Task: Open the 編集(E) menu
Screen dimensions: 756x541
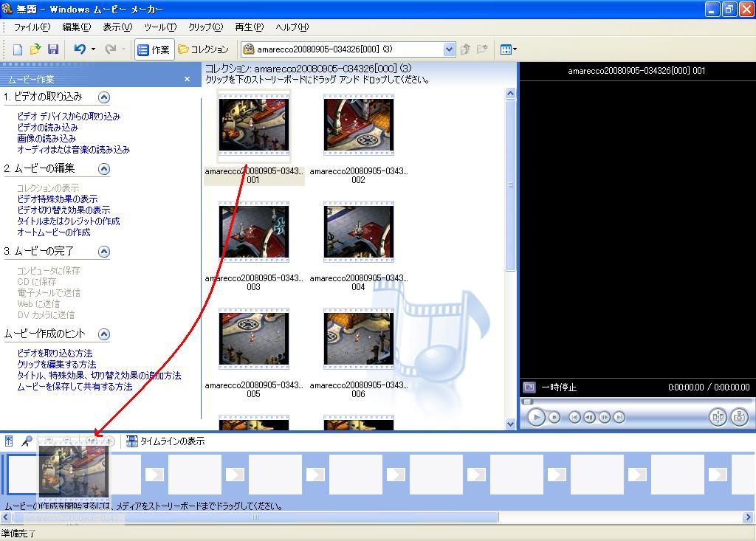Action: click(x=77, y=27)
